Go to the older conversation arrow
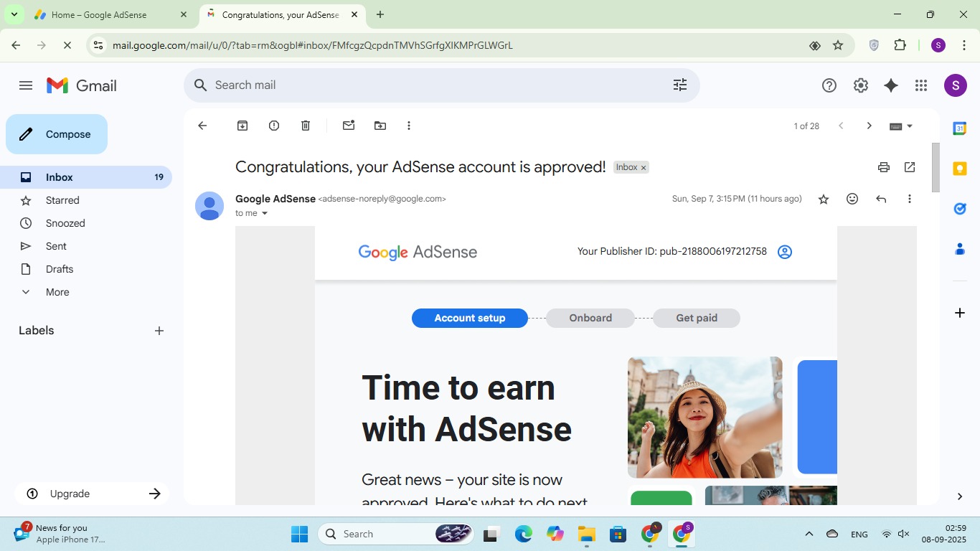 click(x=869, y=126)
